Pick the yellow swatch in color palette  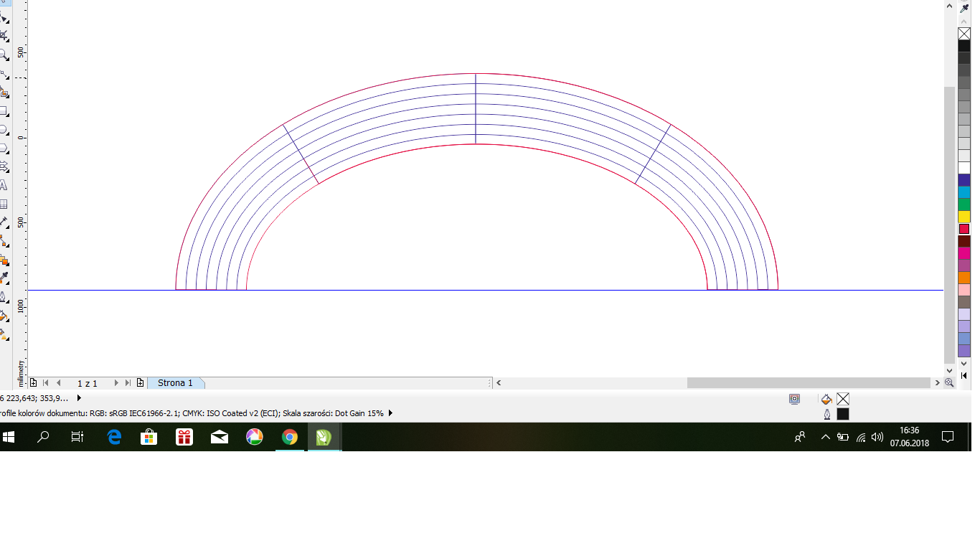964,217
